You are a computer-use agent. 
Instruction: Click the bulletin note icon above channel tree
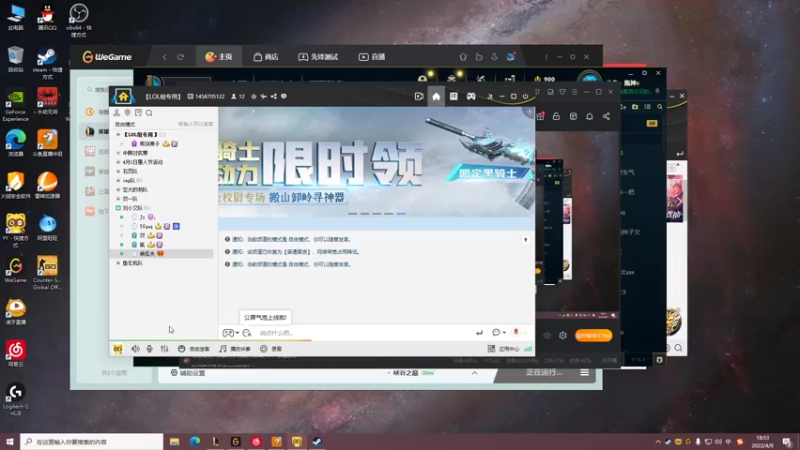(138, 113)
